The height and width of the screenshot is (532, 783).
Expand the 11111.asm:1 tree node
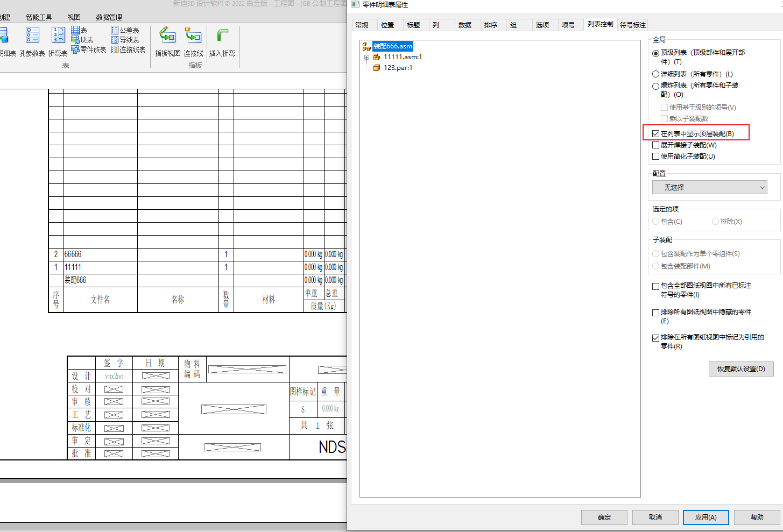pos(366,57)
